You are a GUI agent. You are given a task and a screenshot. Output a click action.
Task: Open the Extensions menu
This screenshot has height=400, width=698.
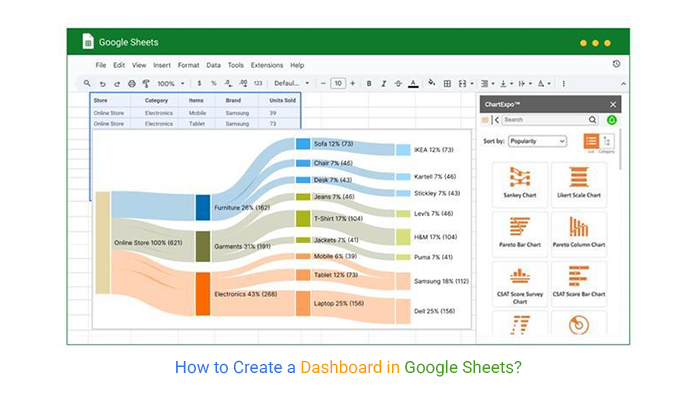pyautogui.click(x=267, y=65)
